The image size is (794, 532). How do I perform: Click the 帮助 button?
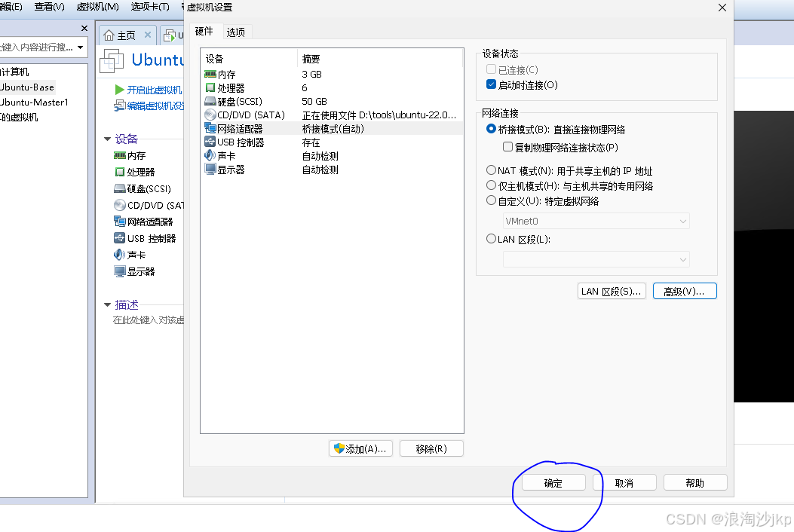[695, 483]
